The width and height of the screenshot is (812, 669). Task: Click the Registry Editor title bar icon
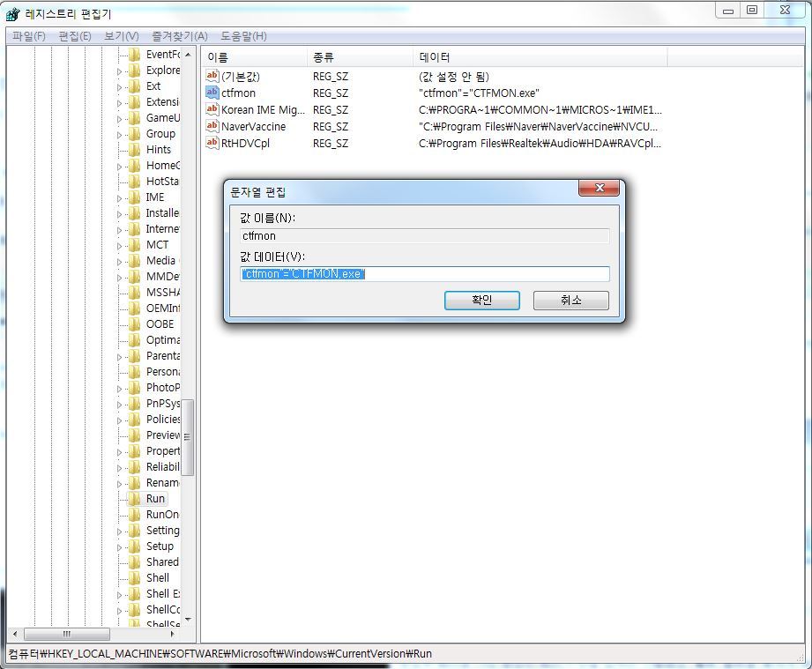coord(13,13)
